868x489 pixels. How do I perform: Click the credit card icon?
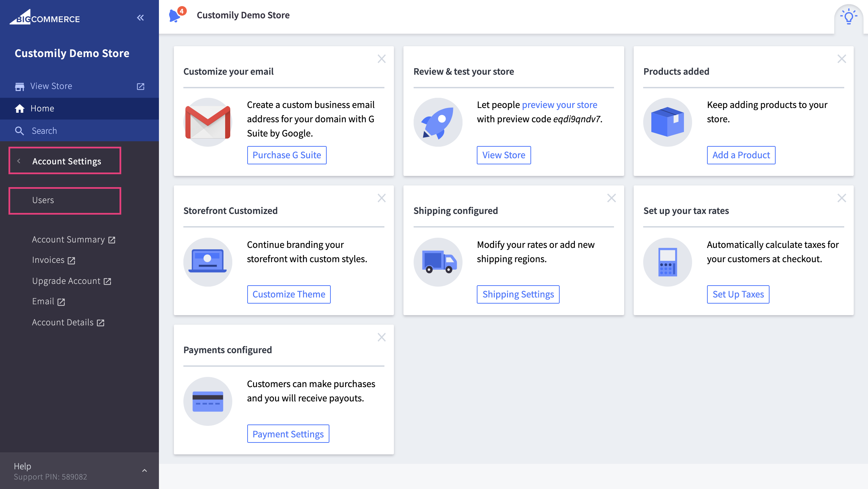pos(207,401)
